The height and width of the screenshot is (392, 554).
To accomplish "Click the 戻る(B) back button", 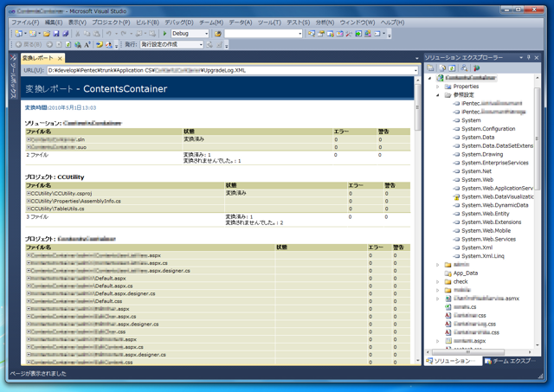I will (x=29, y=44).
